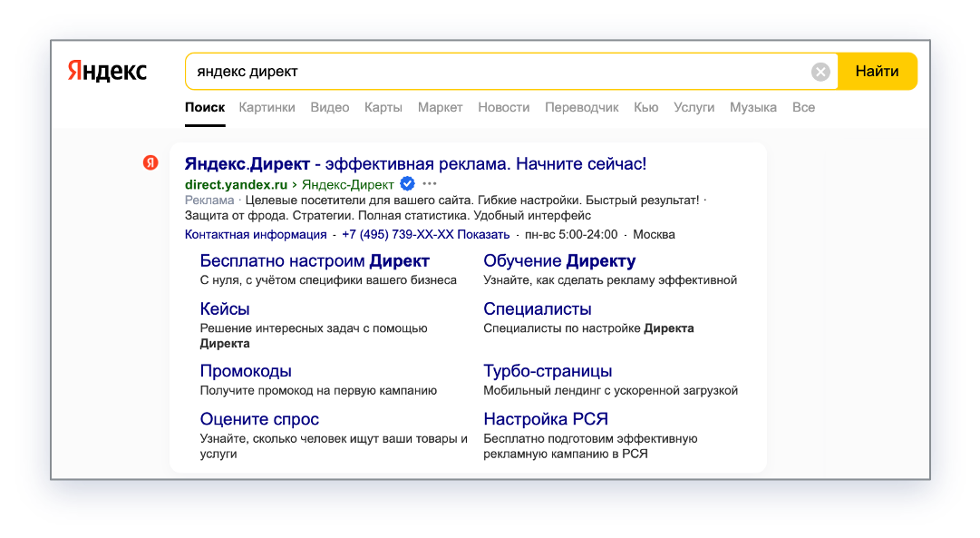The image size is (980, 538).
Task: Switch to the Картинки tab
Action: point(267,107)
